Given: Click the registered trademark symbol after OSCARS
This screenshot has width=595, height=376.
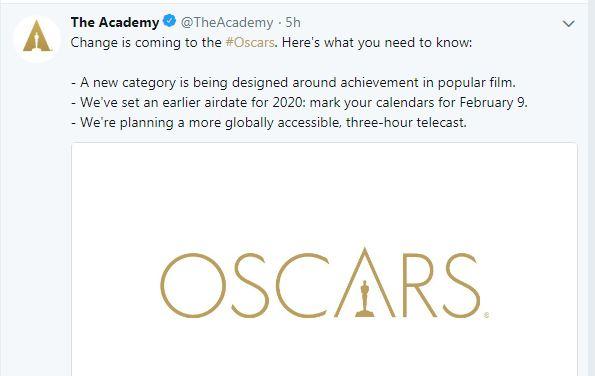Looking at the screenshot, I should coord(486,315).
